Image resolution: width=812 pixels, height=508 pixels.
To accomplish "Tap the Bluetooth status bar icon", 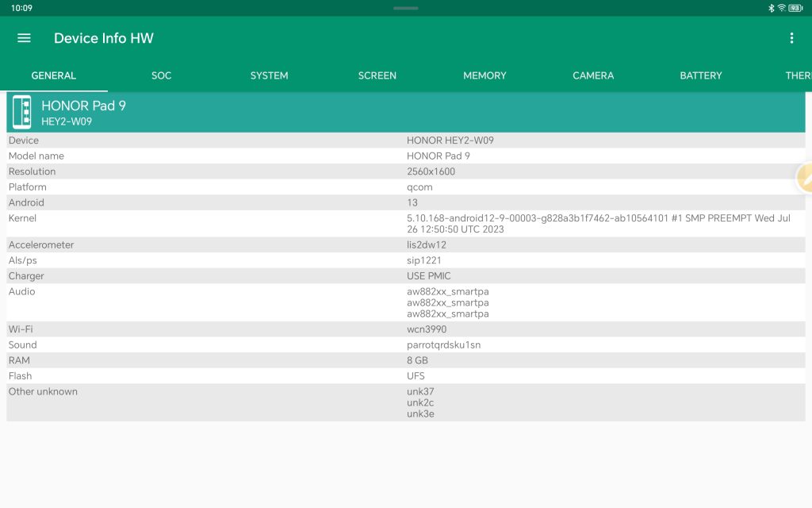I will tap(771, 8).
